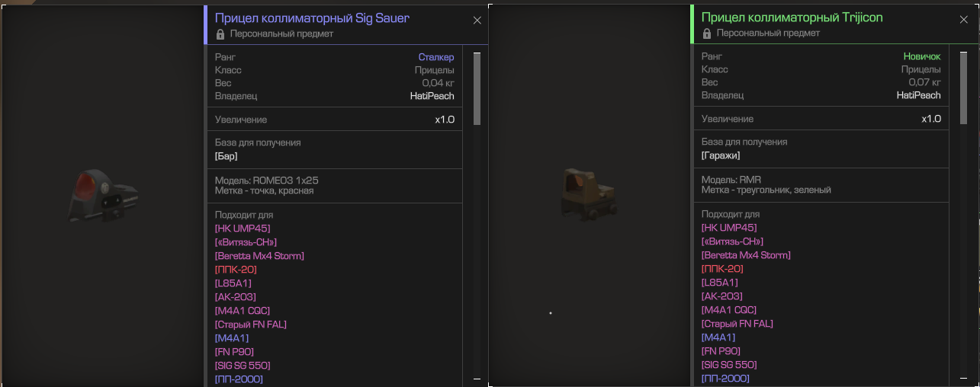
Task: Close the Sig Sauer sight panel
Action: point(477,21)
